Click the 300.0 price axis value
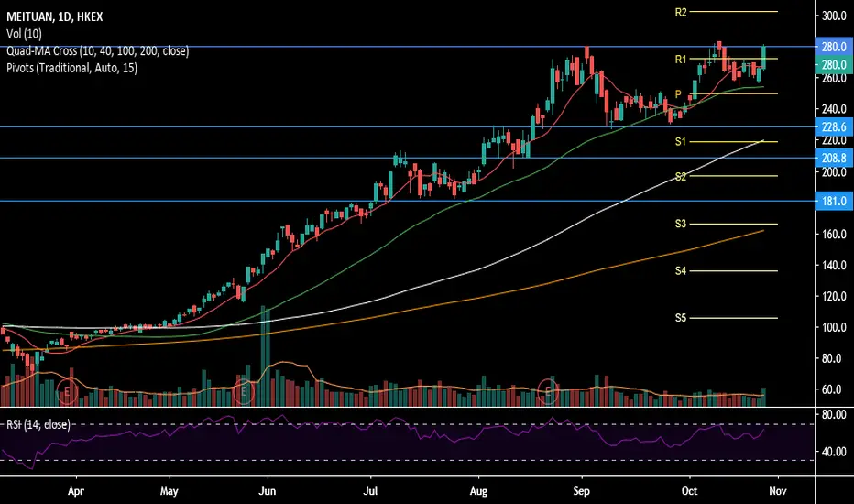 point(834,16)
